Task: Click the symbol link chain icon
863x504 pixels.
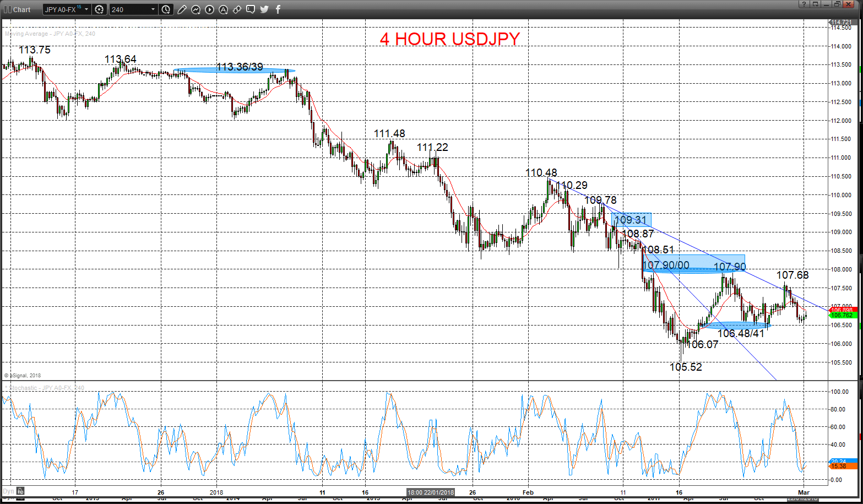Action: (237, 9)
